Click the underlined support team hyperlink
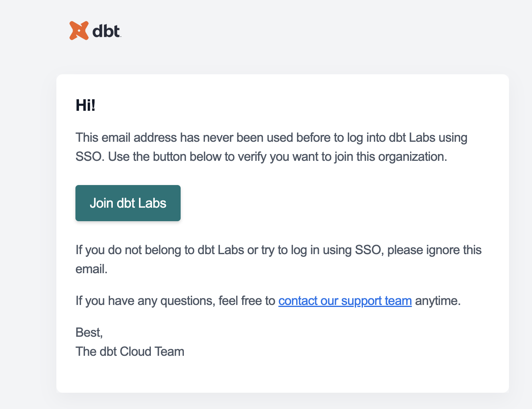532x409 pixels. 345,301
